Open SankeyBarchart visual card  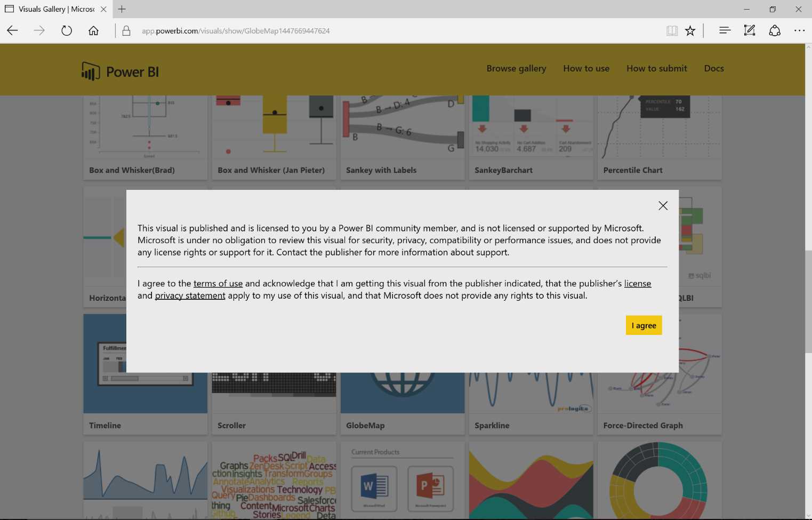531,138
